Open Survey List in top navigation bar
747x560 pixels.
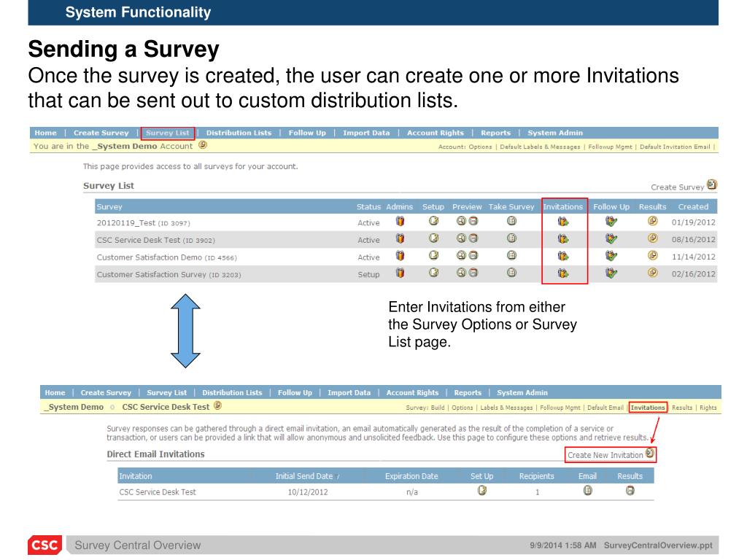(x=168, y=133)
